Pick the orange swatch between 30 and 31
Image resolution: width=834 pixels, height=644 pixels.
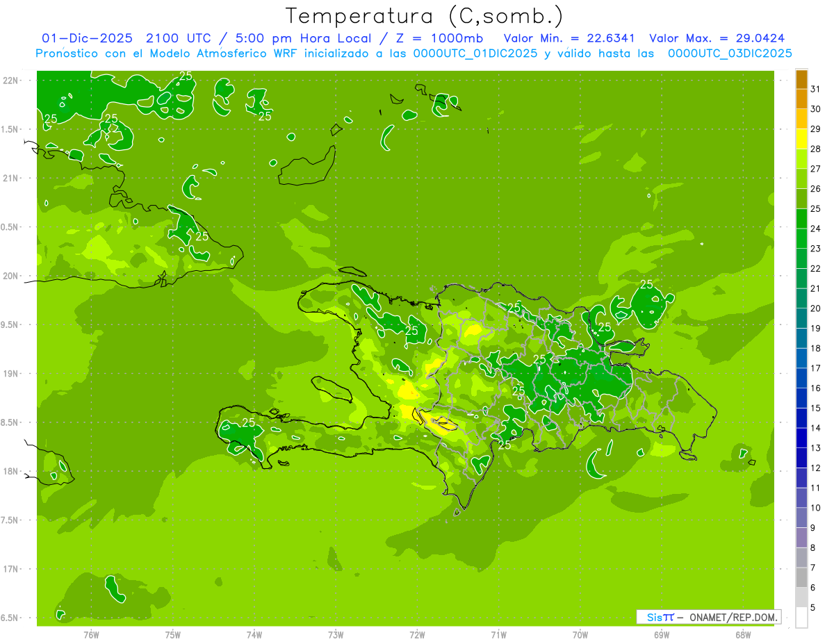(x=801, y=99)
